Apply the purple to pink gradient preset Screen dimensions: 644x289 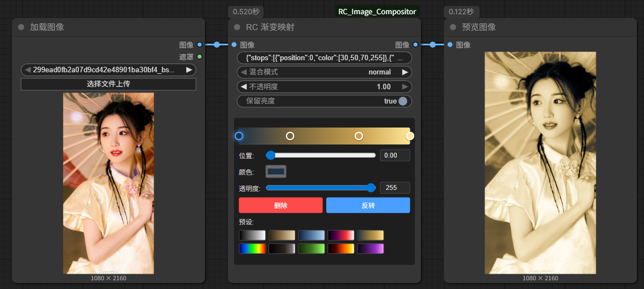tap(371, 248)
